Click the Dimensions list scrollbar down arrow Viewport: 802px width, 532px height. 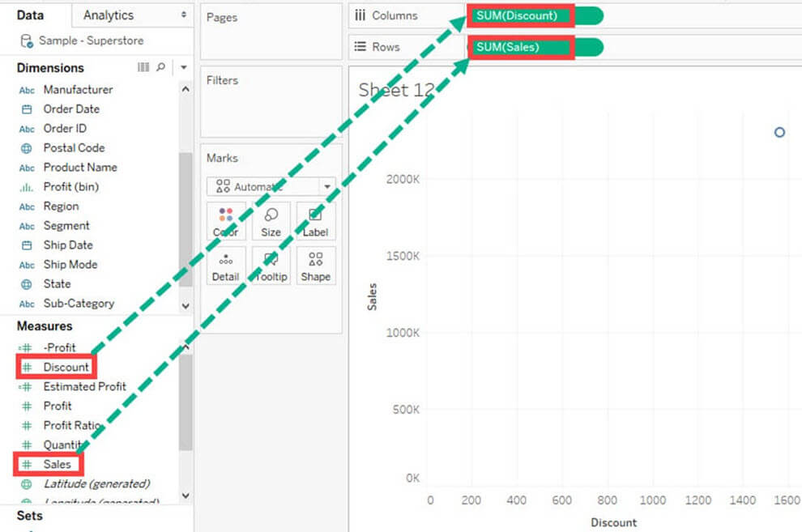pos(186,305)
